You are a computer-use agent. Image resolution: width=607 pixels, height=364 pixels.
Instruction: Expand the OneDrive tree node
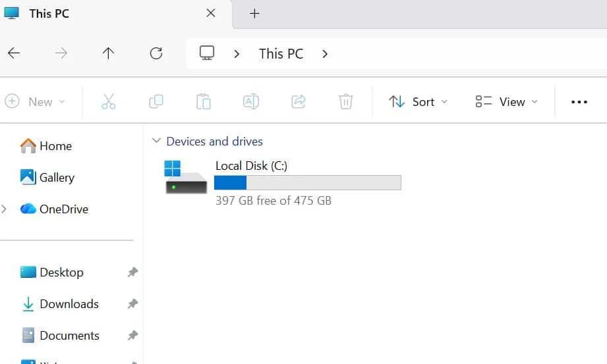(4, 209)
